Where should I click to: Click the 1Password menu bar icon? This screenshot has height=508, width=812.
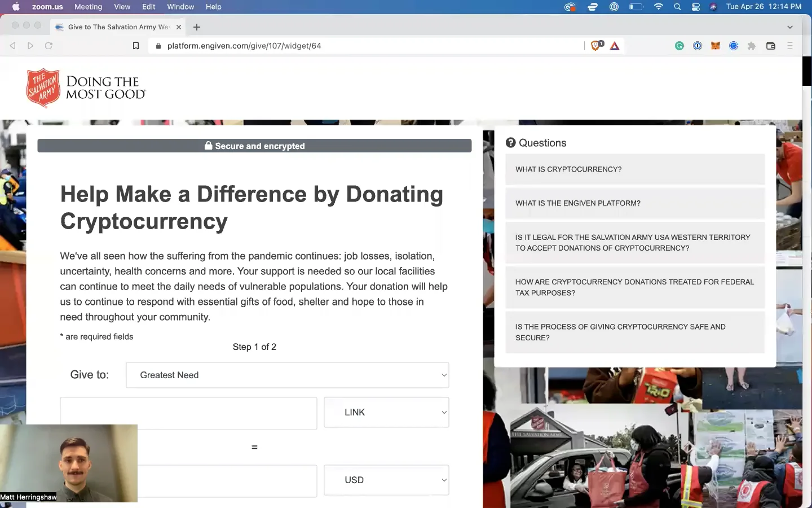tap(614, 7)
